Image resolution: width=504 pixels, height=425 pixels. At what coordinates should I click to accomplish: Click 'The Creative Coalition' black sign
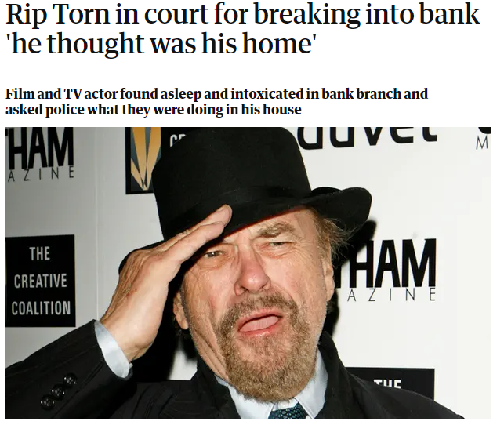pos(40,281)
